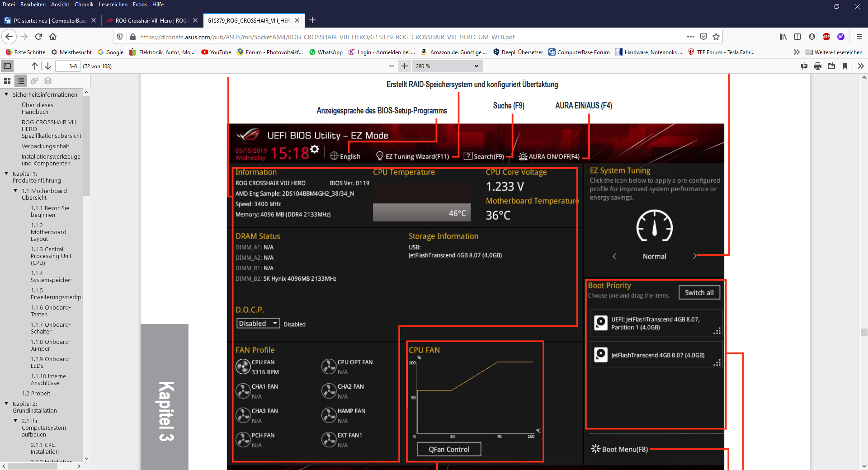
Task: Show layers in PDF sidebar
Action: click(x=48, y=81)
